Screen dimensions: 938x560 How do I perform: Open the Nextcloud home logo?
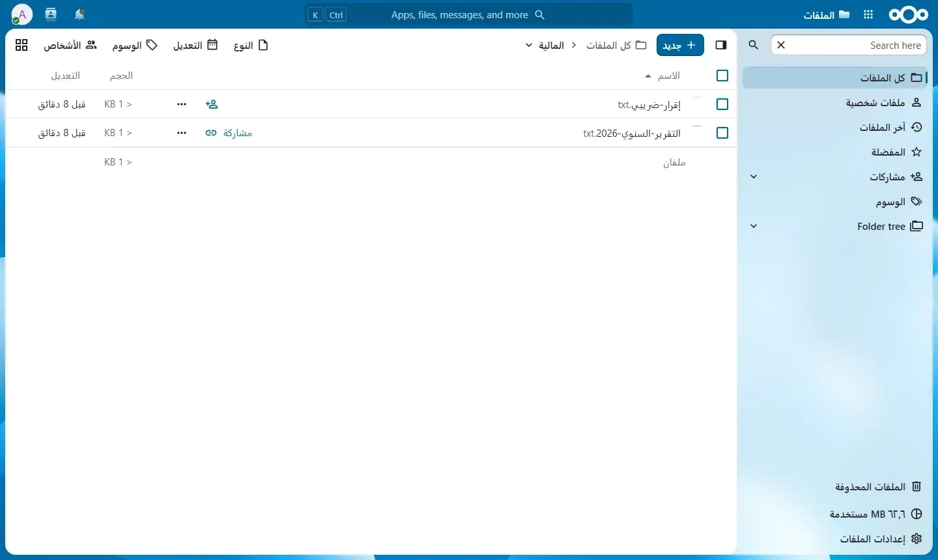(908, 14)
